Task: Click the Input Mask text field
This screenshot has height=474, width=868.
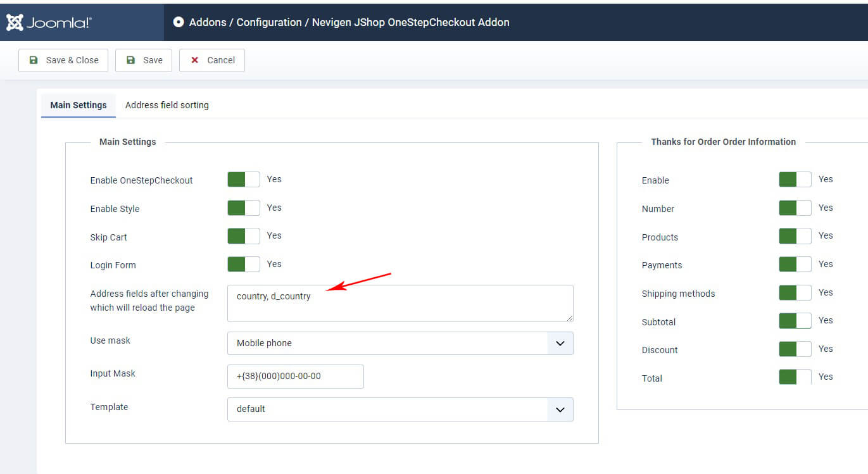Action: click(x=295, y=376)
